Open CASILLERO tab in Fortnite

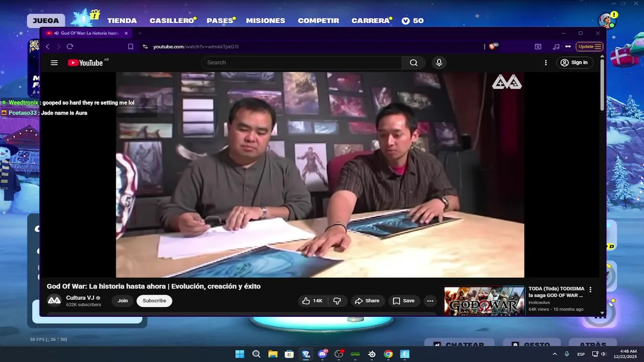172,21
